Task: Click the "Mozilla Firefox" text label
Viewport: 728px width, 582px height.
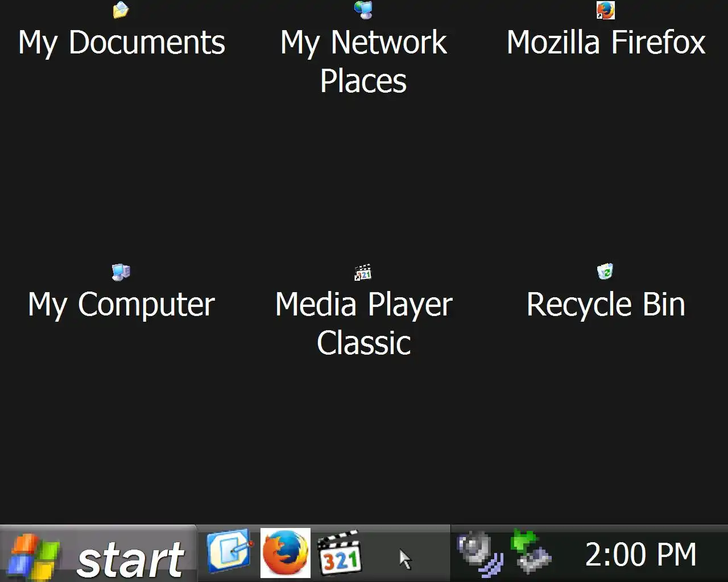Action: (x=606, y=43)
